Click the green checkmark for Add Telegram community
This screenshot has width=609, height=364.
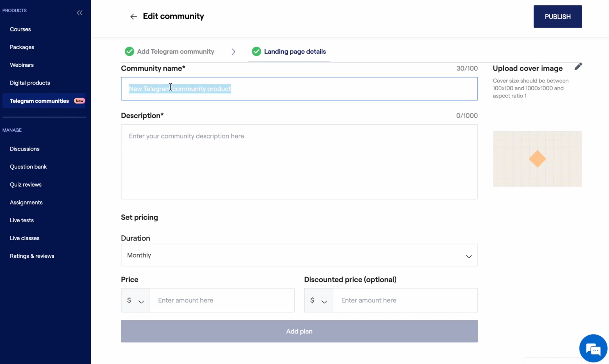(x=129, y=52)
